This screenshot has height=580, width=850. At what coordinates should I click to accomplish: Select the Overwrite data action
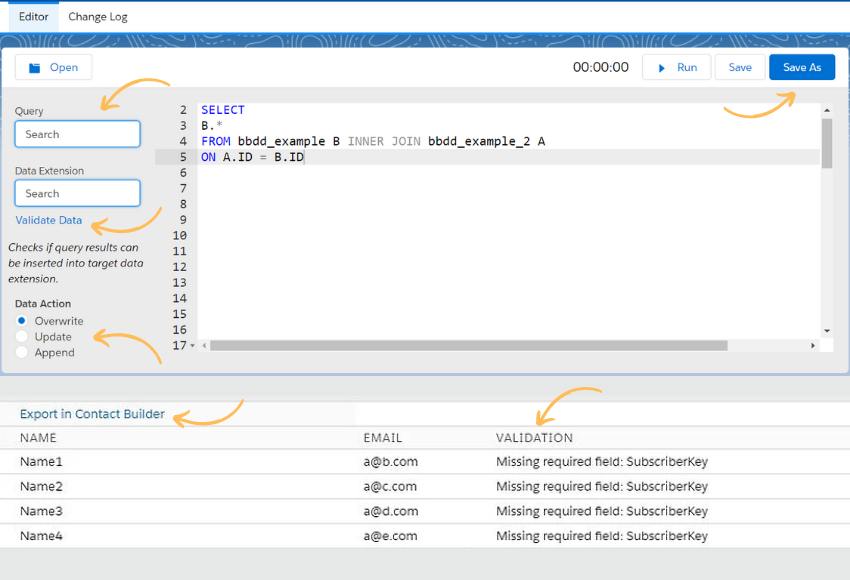click(x=22, y=320)
